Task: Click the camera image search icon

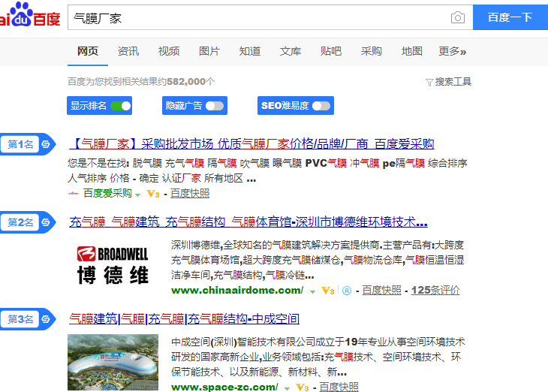Action: click(457, 17)
